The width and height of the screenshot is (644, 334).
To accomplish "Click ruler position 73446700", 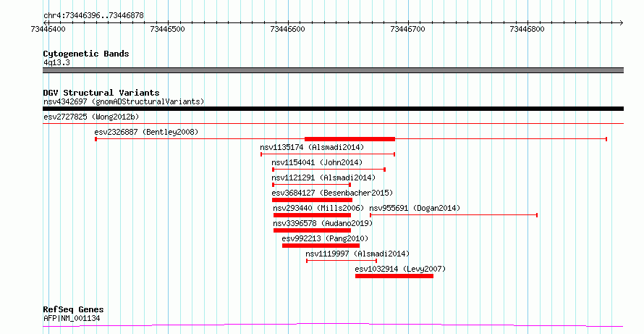I will click(408, 29).
